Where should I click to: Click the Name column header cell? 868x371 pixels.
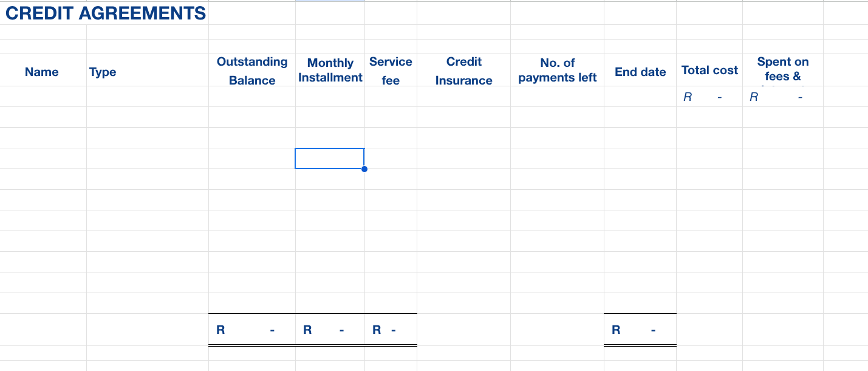pyautogui.click(x=42, y=71)
